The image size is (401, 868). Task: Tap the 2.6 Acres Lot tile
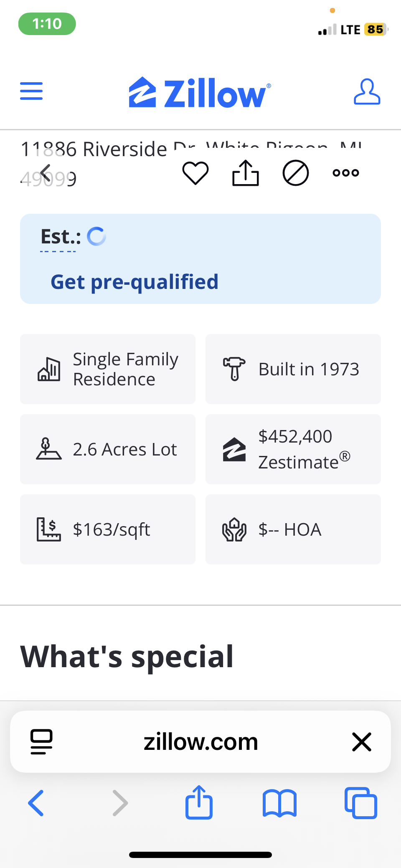[x=108, y=449]
